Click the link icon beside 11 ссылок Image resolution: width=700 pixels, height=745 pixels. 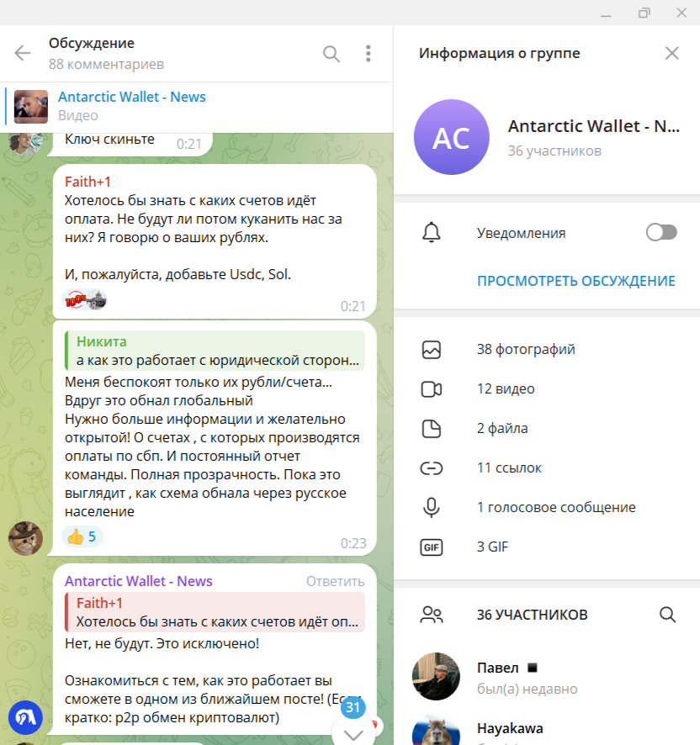432,468
